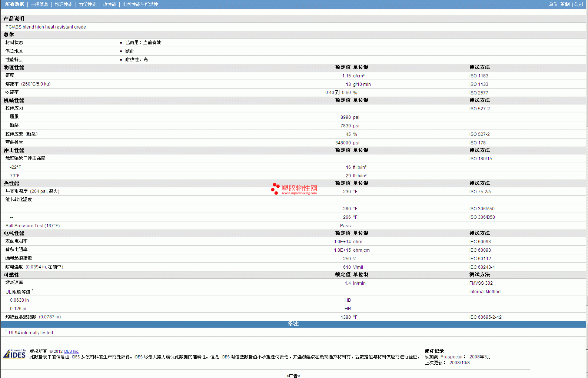
Task: Open the 一般信息 tab link
Action: [x=39, y=4]
